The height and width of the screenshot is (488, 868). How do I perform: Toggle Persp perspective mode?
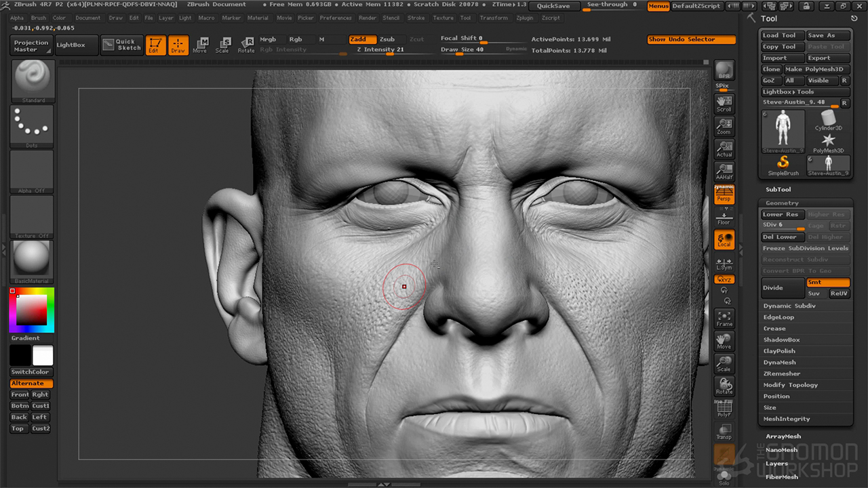724,196
